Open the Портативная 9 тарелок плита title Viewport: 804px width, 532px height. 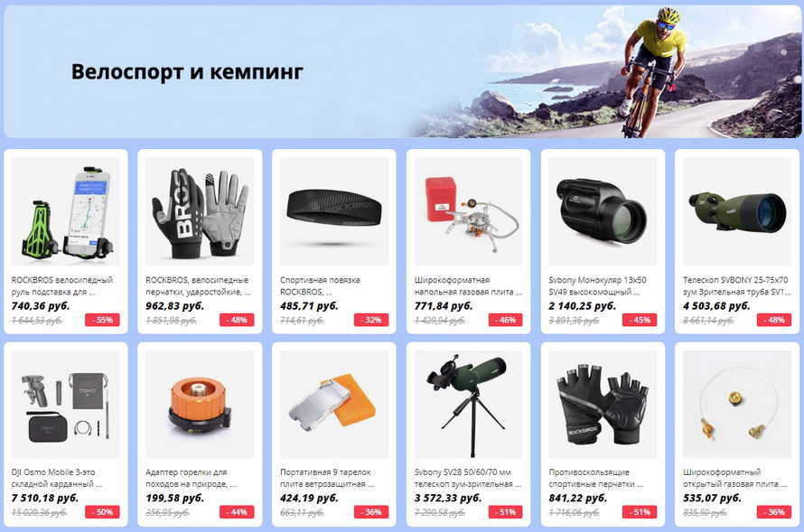(x=327, y=478)
